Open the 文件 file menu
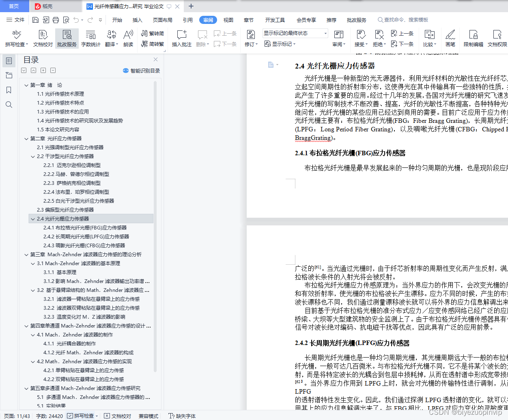 coord(15,20)
